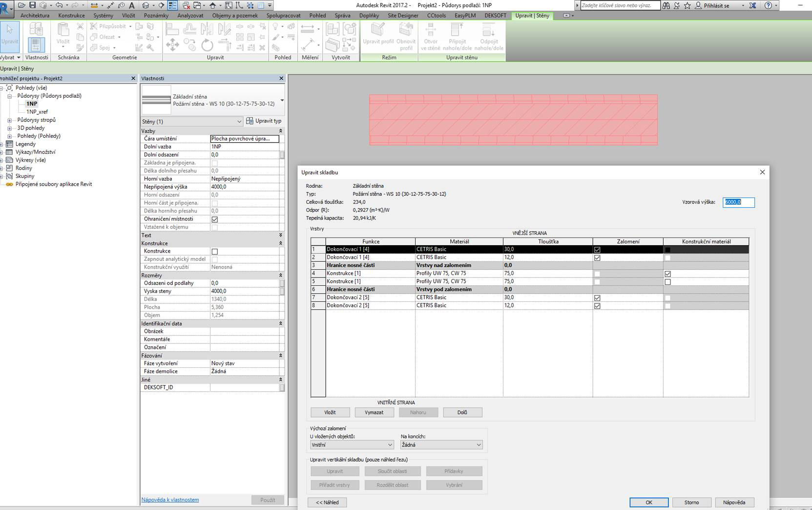Click the << Náhled preview button

(x=327, y=502)
